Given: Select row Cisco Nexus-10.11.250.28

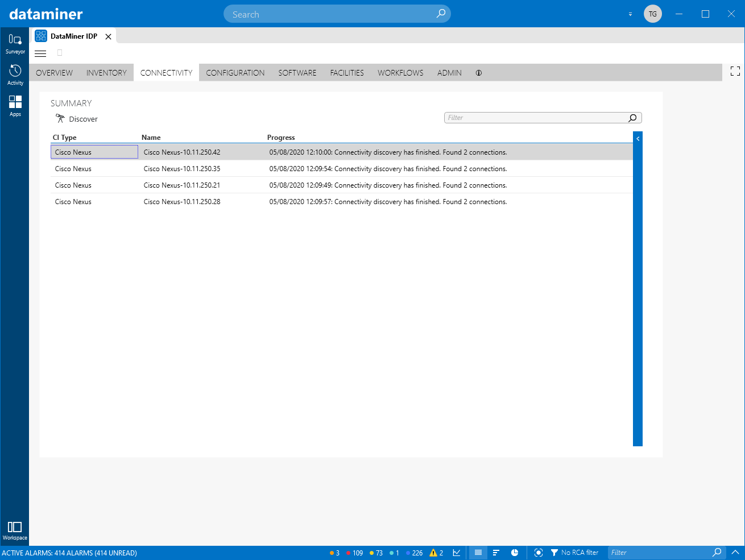Looking at the screenshot, I should 341,201.
